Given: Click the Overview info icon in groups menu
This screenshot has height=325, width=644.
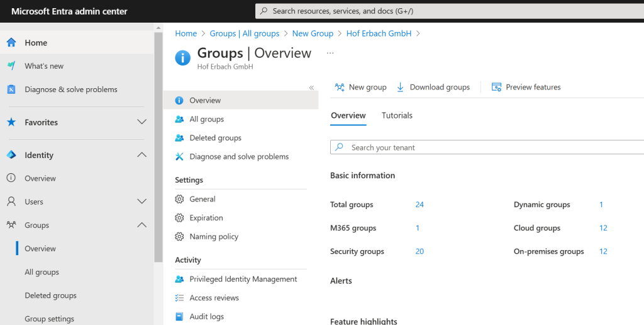Looking at the screenshot, I should click(x=179, y=100).
